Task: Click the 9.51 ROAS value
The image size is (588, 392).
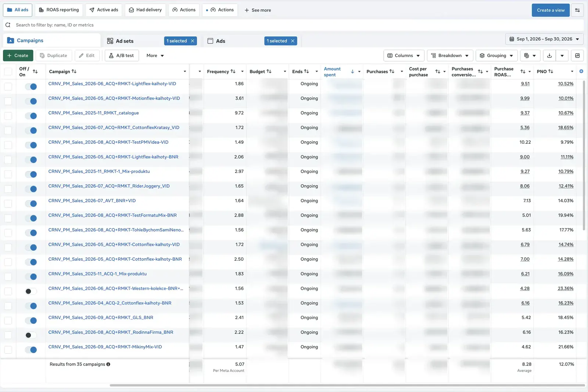Action: tap(525, 84)
